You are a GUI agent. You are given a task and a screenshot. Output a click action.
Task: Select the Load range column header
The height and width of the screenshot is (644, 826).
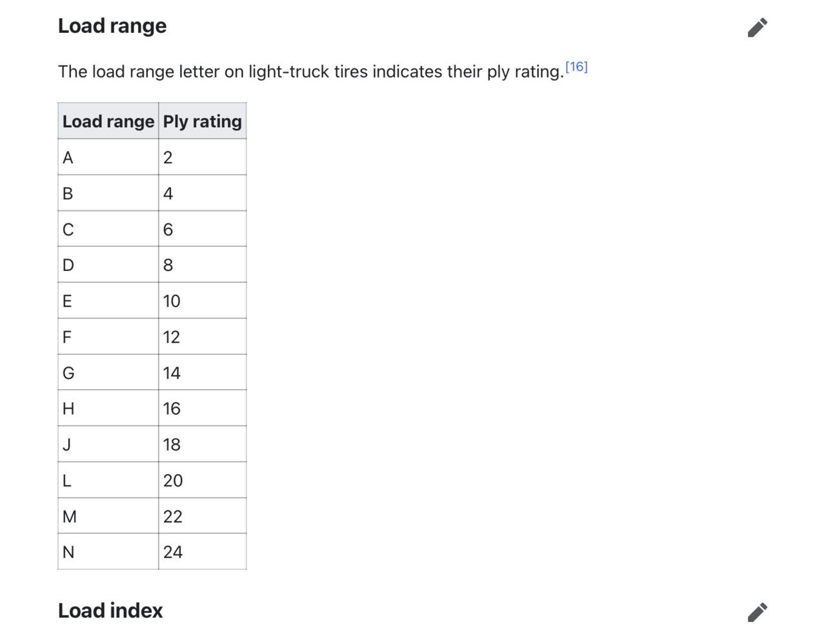[108, 121]
